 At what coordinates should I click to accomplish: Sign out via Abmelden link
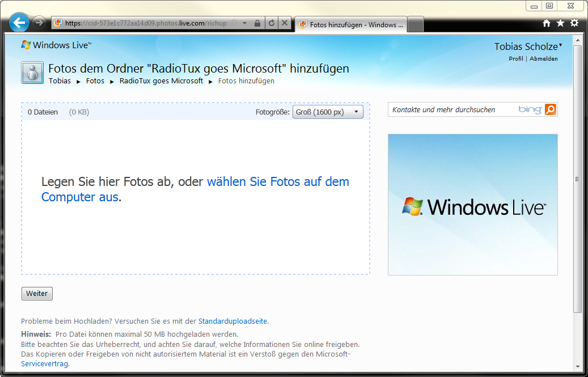543,58
